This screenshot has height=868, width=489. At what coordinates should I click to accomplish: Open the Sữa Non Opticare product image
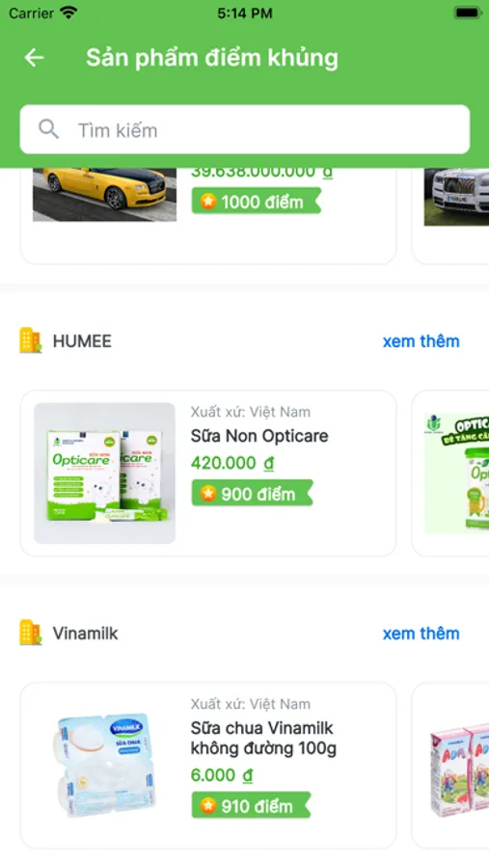pyautogui.click(x=105, y=474)
